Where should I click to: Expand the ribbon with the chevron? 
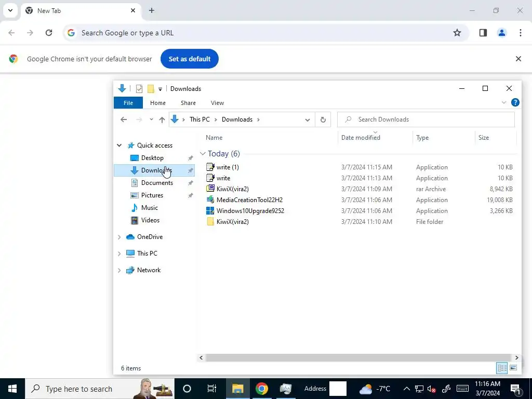point(504,102)
